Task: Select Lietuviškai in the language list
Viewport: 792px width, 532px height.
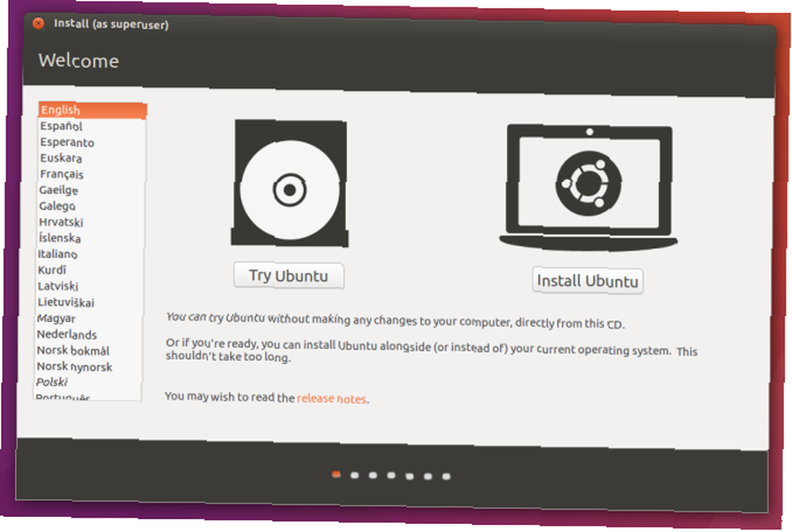Action: click(89, 302)
